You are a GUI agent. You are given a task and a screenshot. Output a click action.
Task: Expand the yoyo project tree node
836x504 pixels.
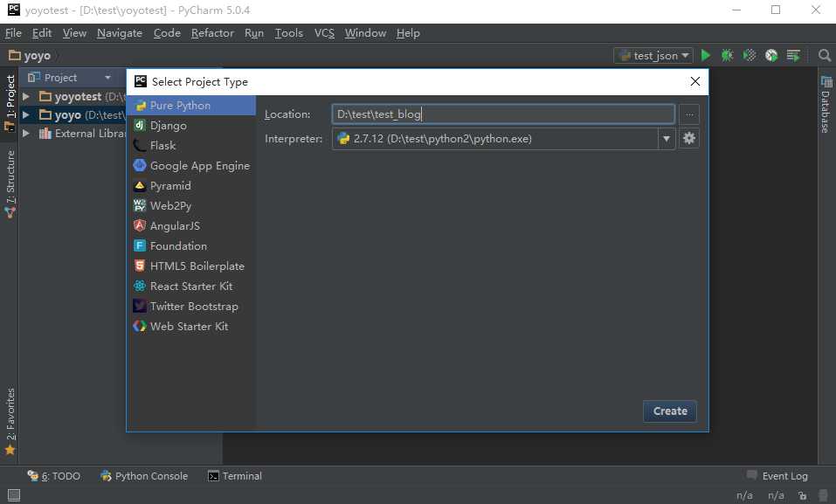25,115
